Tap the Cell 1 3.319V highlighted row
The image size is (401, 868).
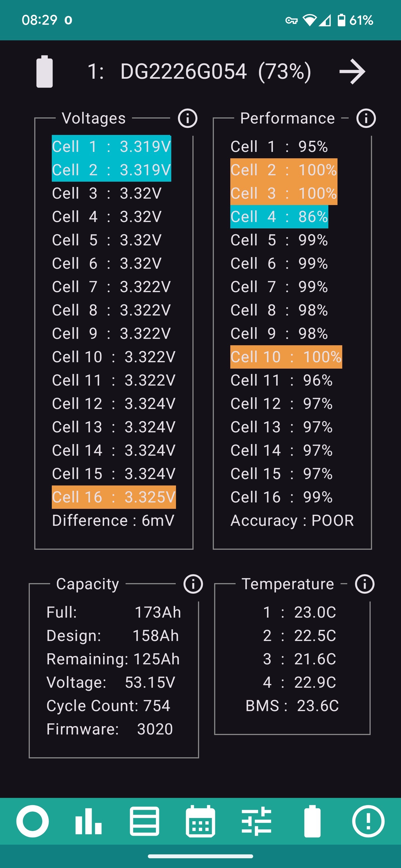[111, 147]
